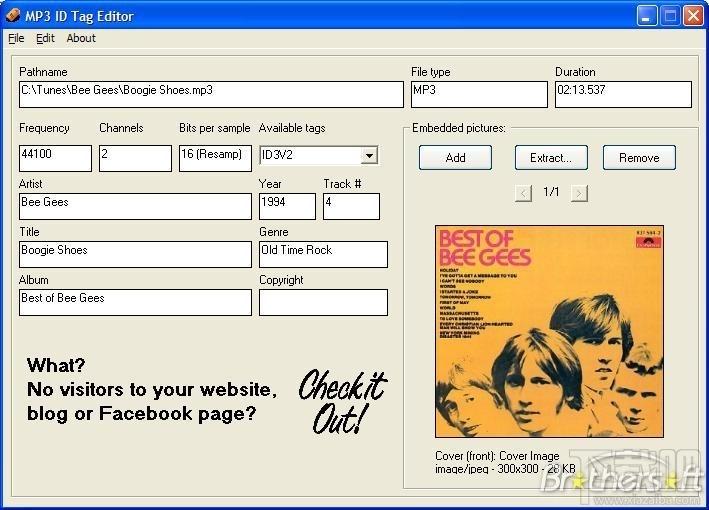The image size is (709, 510).
Task: Click the Frequency field 44100
Action: (55, 158)
